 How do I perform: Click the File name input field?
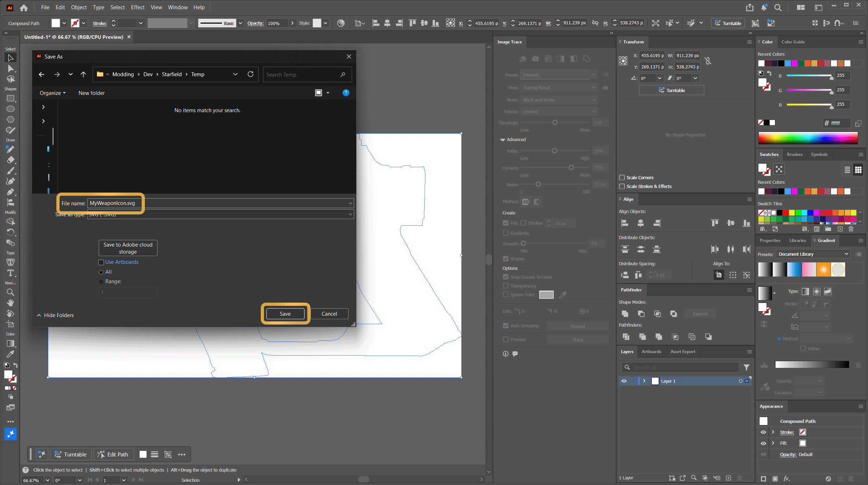click(220, 203)
